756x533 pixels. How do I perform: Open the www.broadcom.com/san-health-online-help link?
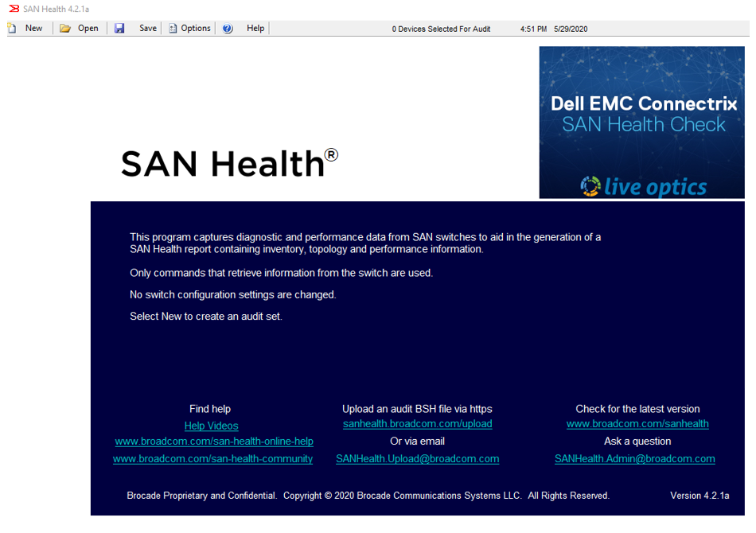pyautogui.click(x=214, y=441)
